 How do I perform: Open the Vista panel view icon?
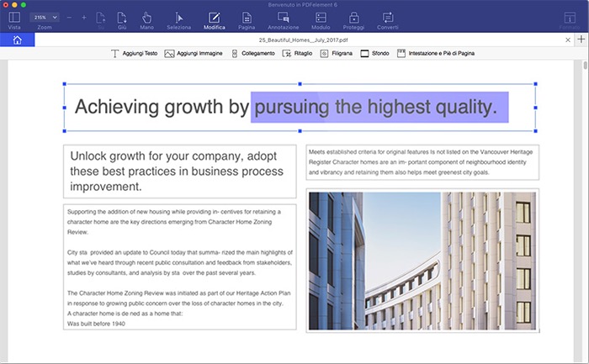[x=14, y=18]
